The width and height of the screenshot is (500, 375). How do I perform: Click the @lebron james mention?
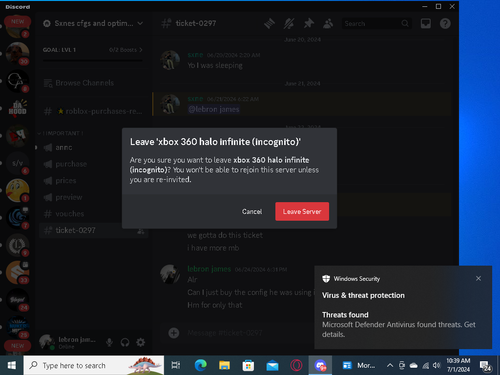pos(214,109)
